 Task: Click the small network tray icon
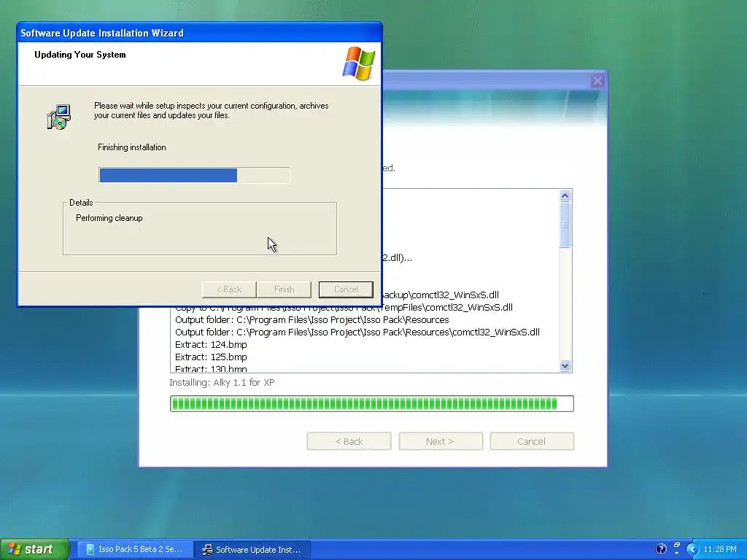676,548
